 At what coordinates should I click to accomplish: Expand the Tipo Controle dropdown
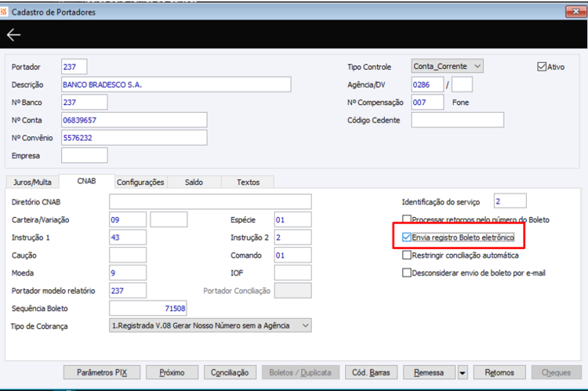coord(447,67)
